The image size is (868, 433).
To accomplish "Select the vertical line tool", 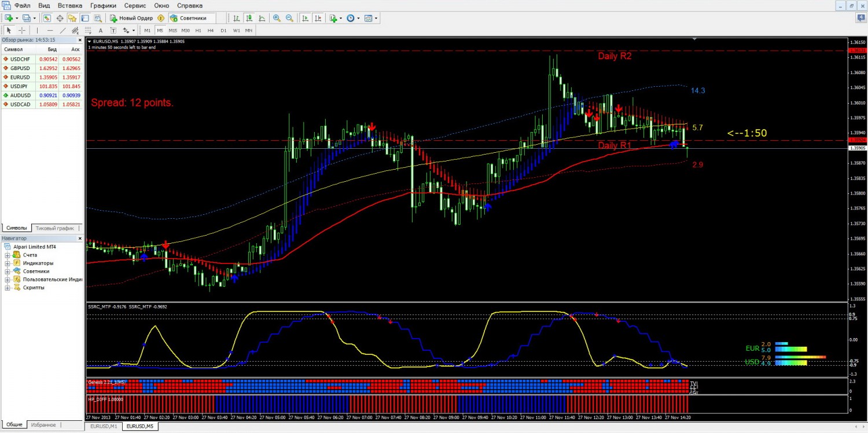I will [x=37, y=30].
